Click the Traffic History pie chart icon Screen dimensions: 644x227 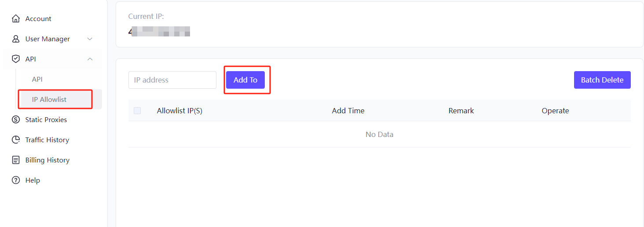coord(16,140)
